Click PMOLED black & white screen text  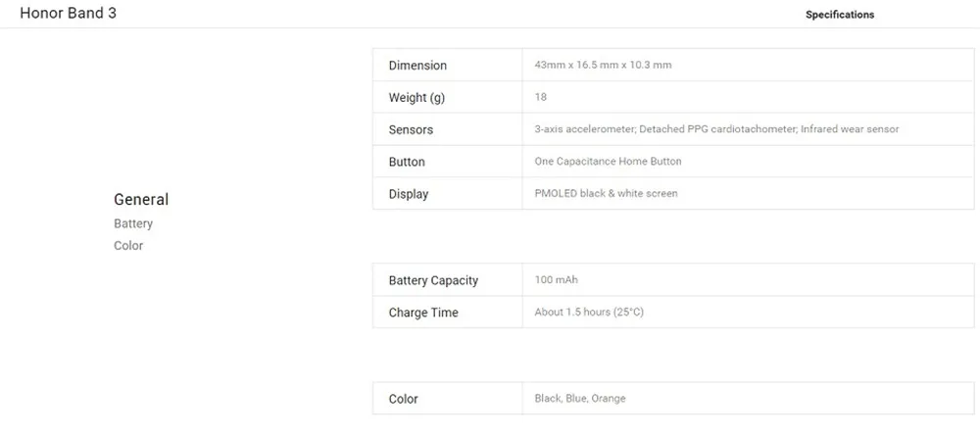click(607, 194)
